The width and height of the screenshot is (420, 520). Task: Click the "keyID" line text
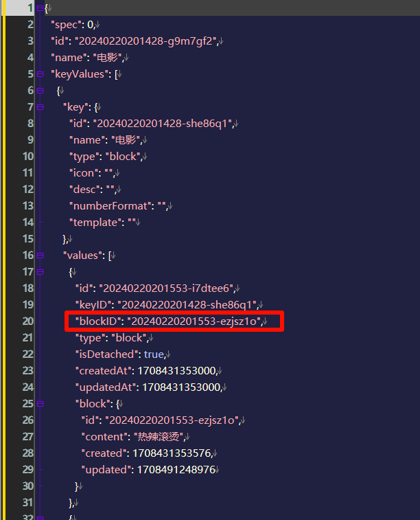click(x=167, y=305)
